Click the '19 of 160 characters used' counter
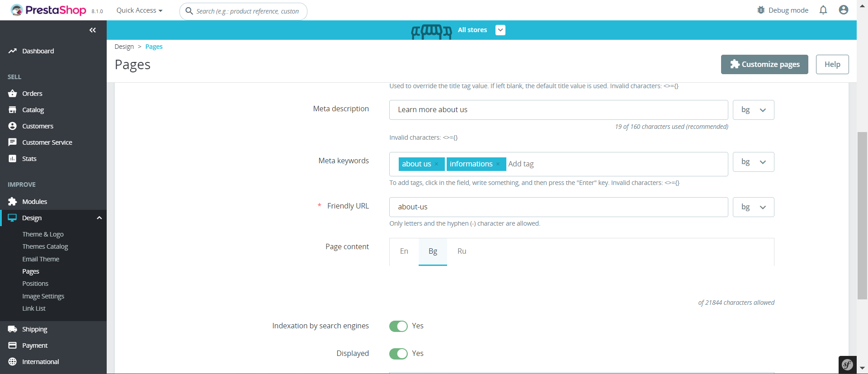The image size is (868, 374). (671, 127)
